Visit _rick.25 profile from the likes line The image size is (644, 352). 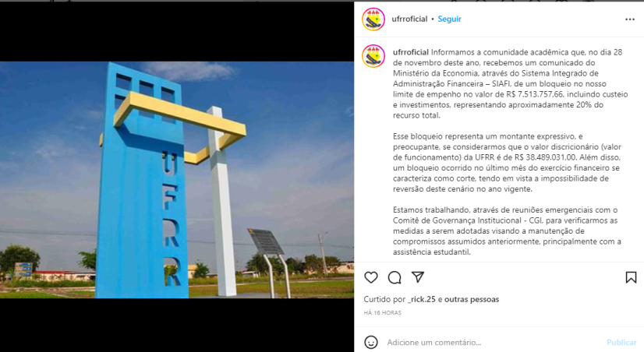click(x=421, y=299)
